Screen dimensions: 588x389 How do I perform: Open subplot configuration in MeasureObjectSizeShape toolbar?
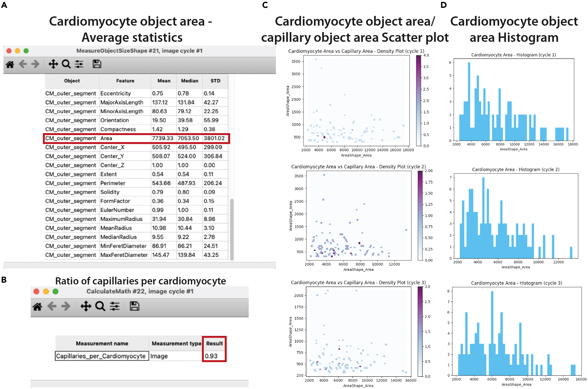79,64
